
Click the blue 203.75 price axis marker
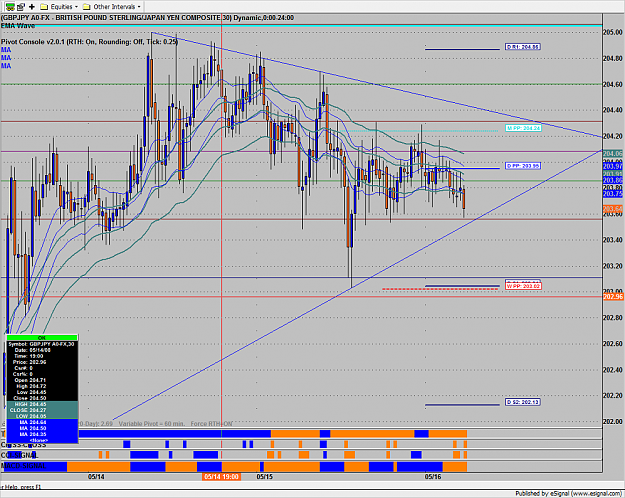613,194
